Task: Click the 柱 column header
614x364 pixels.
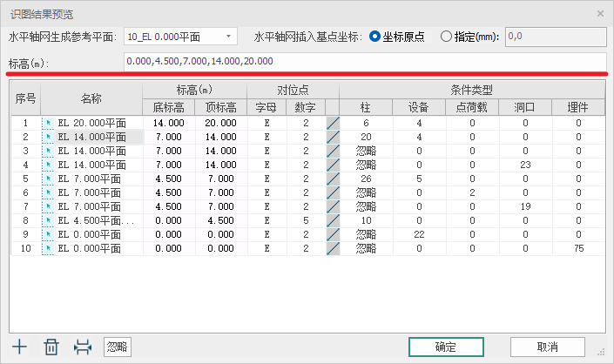Action: pos(366,108)
